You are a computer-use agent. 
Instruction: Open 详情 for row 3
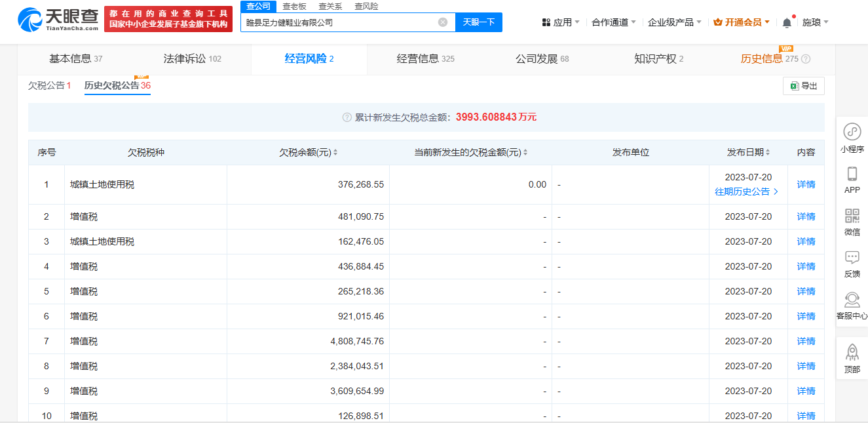coord(806,241)
